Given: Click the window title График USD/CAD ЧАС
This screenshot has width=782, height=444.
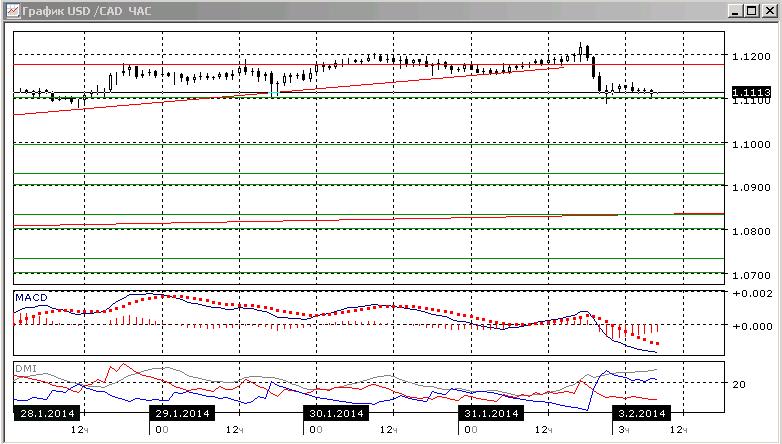Looking at the screenshot, I should tap(87, 10).
